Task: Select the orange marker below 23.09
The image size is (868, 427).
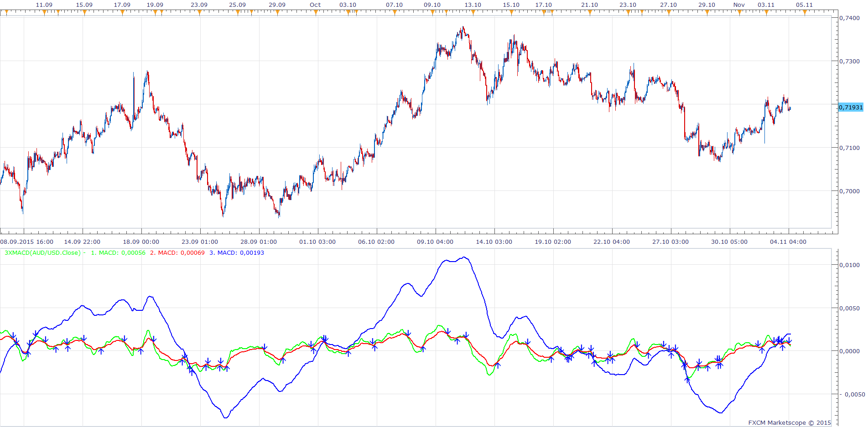Action: [x=199, y=13]
